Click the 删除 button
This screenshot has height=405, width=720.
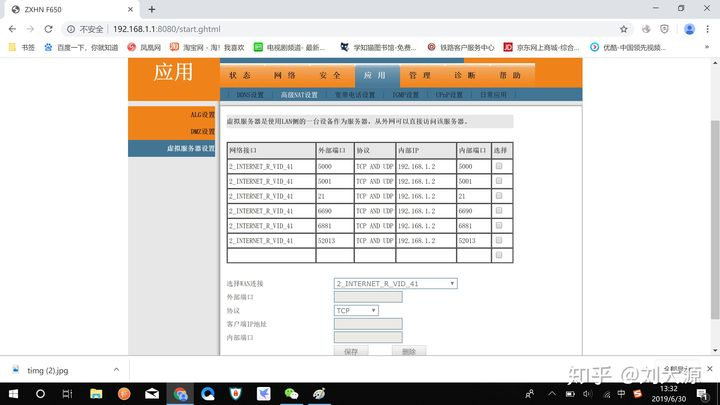pyautogui.click(x=409, y=351)
